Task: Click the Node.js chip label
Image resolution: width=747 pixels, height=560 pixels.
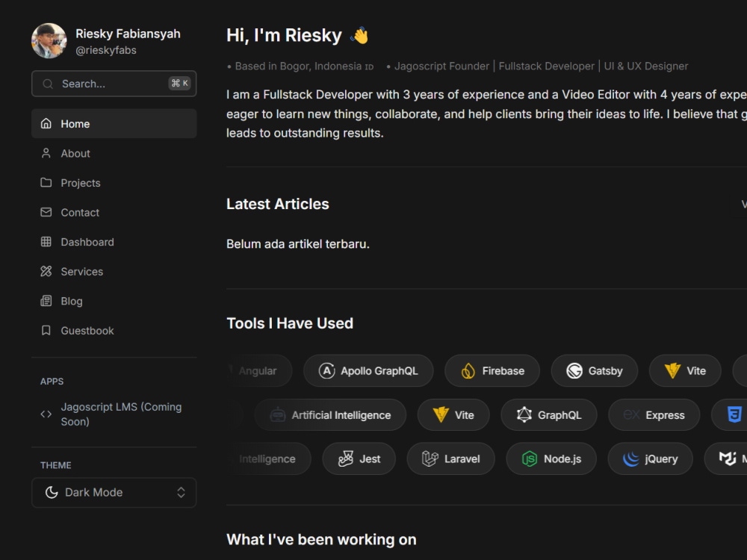Action: (562, 458)
